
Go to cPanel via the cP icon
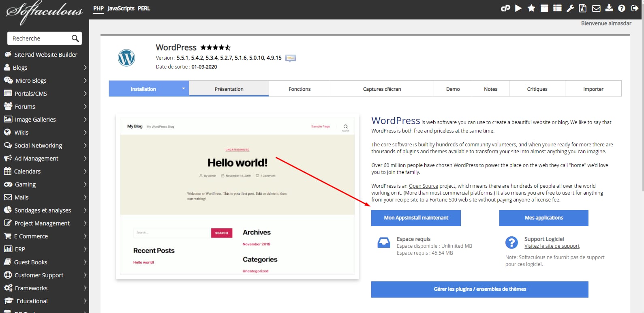[x=505, y=8]
